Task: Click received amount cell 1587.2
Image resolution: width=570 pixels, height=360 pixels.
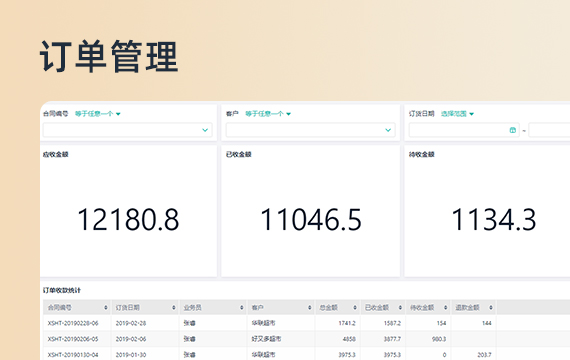Action: [x=392, y=323]
